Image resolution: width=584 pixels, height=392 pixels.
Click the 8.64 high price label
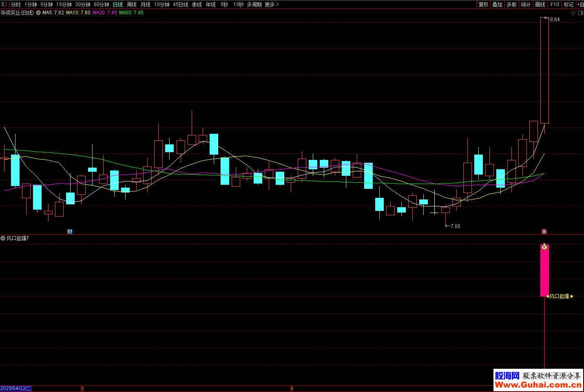[555, 20]
